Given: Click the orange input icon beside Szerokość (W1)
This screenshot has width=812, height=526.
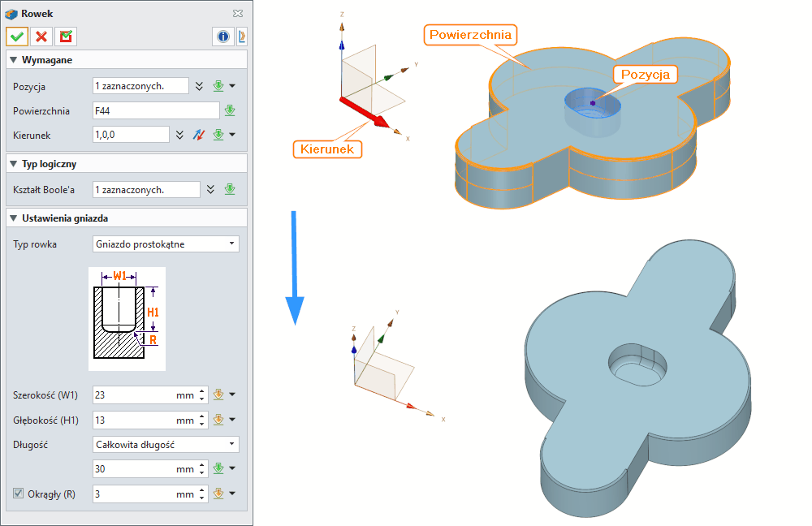Looking at the screenshot, I should pos(218,395).
